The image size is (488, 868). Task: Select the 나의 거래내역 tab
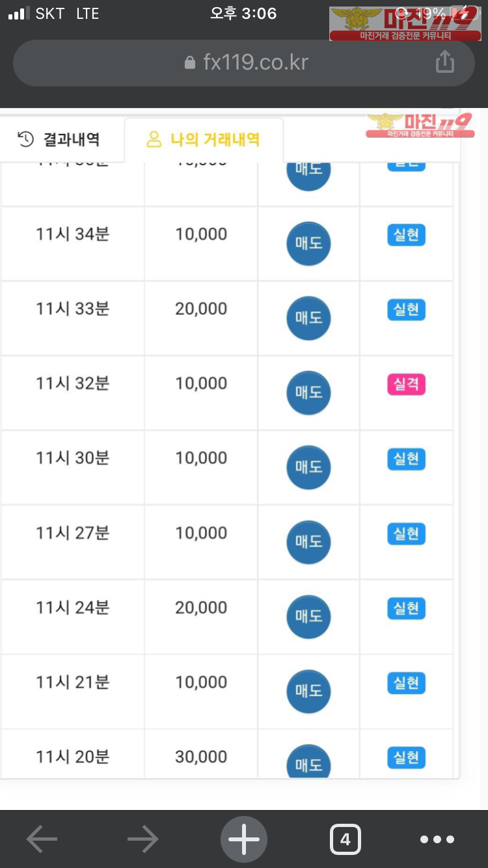pos(204,139)
